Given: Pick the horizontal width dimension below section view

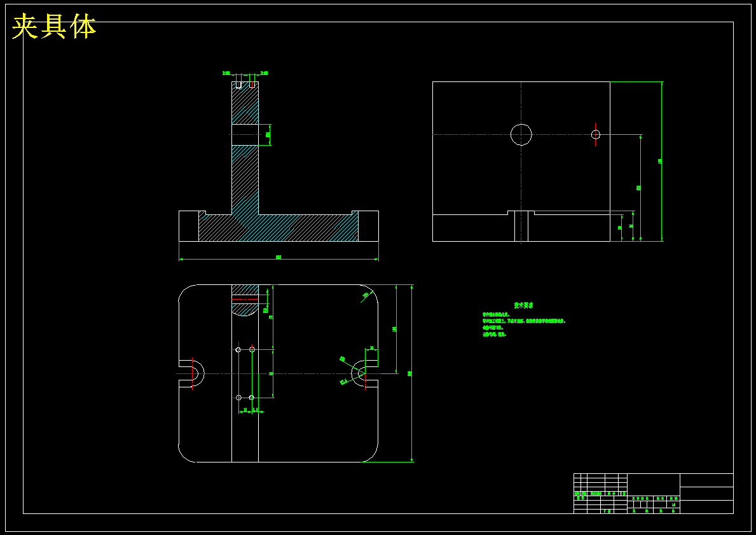Looking at the screenshot, I should [x=278, y=258].
